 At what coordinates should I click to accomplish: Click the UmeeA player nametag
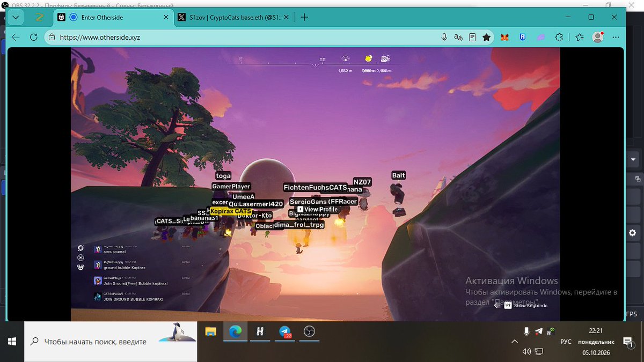[x=244, y=197]
